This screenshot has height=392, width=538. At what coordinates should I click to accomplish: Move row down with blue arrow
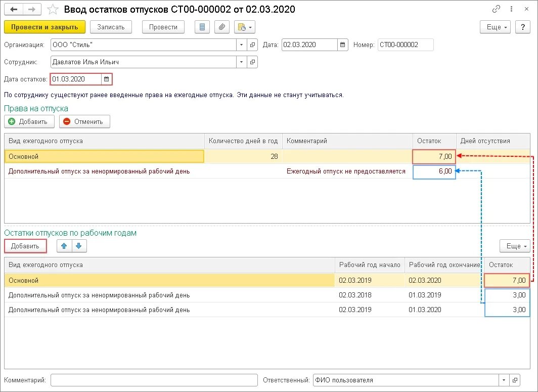point(79,246)
